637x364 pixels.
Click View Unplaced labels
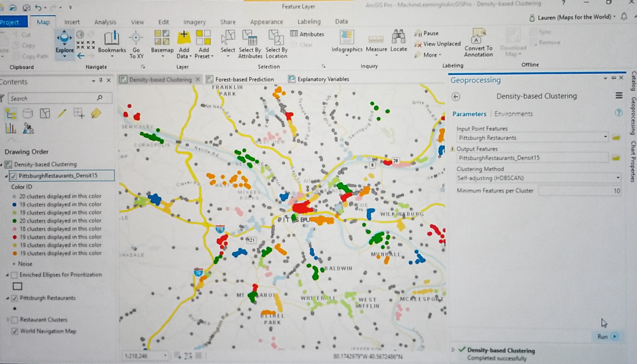click(x=438, y=44)
